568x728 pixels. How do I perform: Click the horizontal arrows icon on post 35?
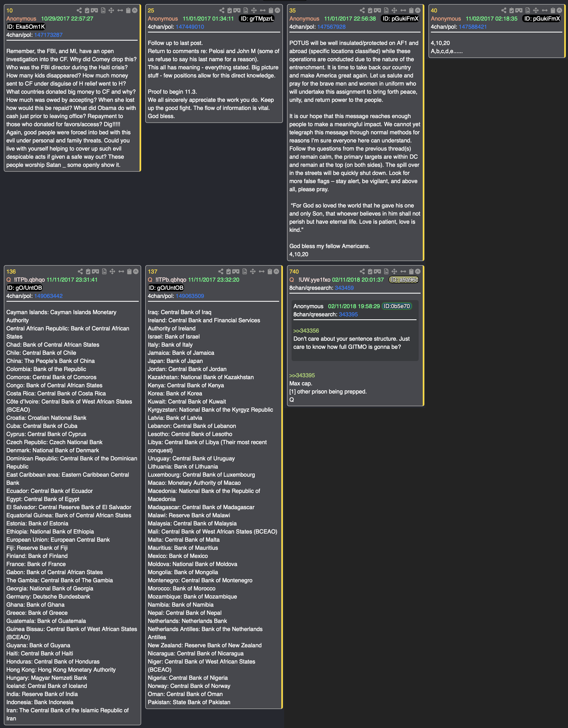pos(403,10)
